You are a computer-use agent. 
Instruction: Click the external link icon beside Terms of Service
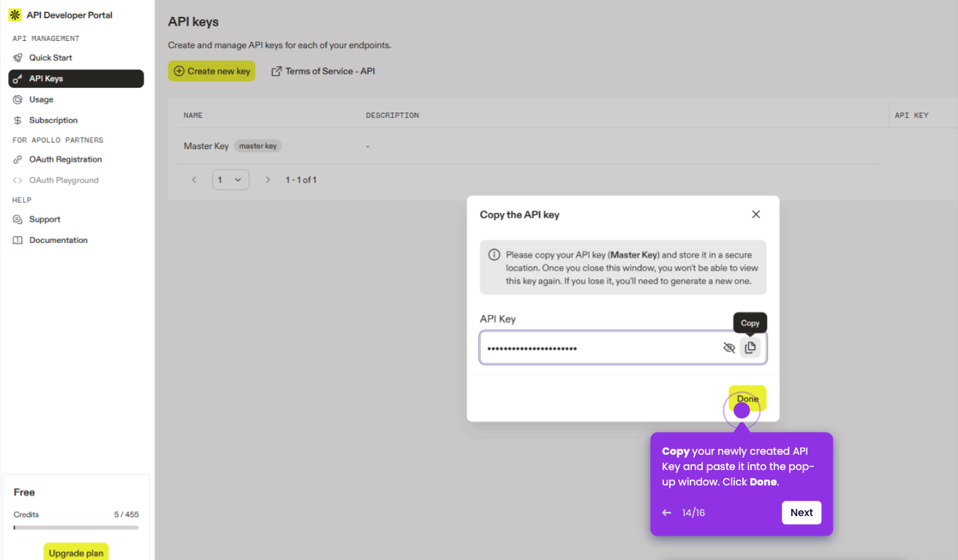[x=276, y=72]
